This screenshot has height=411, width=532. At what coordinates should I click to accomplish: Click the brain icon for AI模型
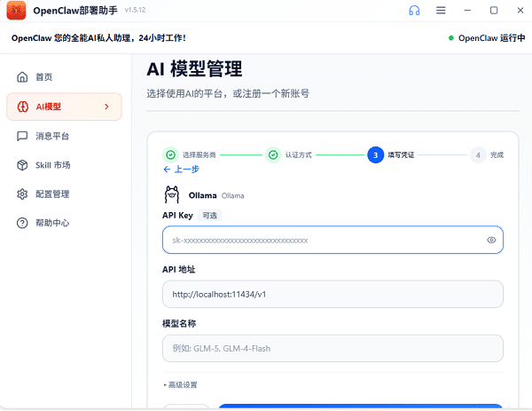23,107
